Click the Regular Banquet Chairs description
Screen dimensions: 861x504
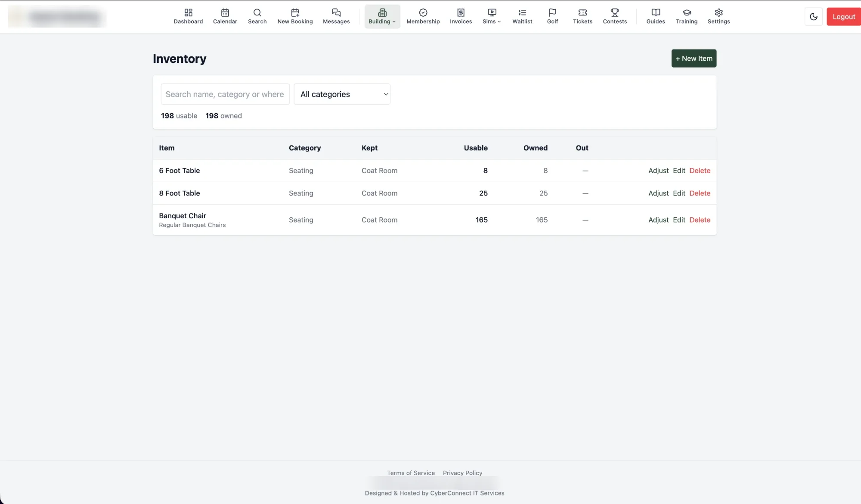192,225
